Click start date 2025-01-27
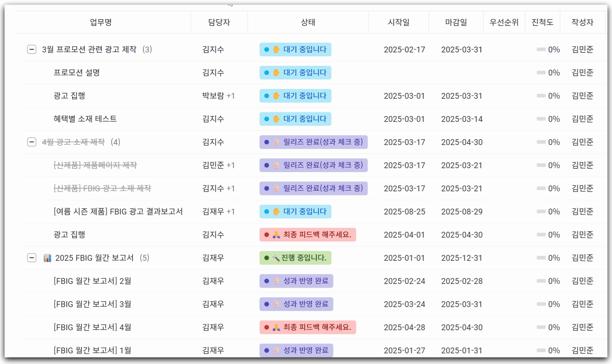Image resolution: width=612 pixels, height=364 pixels. (x=404, y=350)
